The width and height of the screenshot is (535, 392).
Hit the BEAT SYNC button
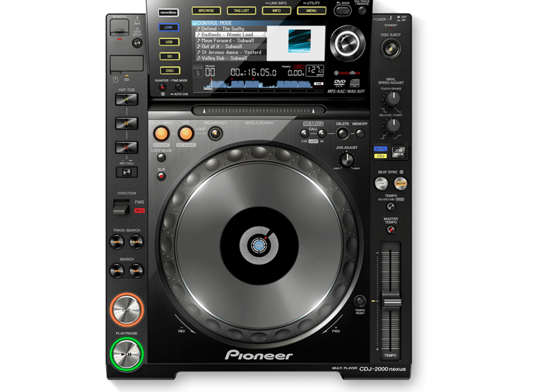coord(381,184)
